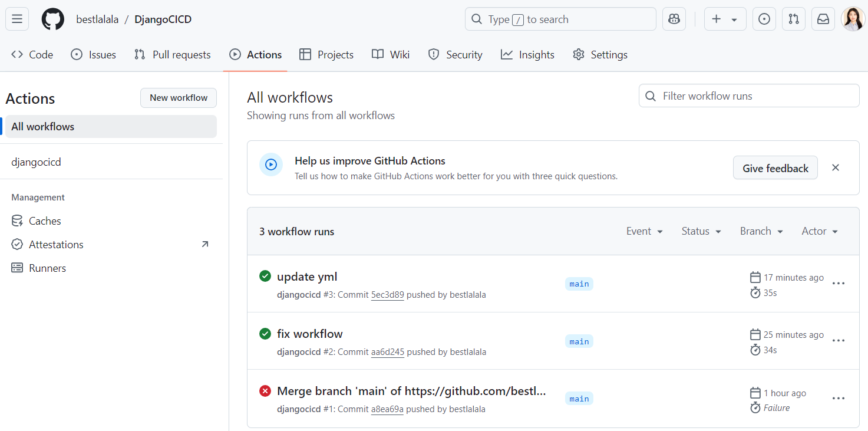Click the 3 workflow runs heading
Screen dimensions: 868x431
tap(297, 232)
